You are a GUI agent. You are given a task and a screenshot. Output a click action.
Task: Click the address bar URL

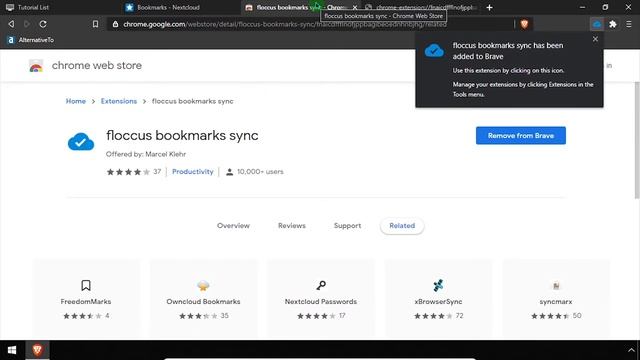[x=284, y=24]
